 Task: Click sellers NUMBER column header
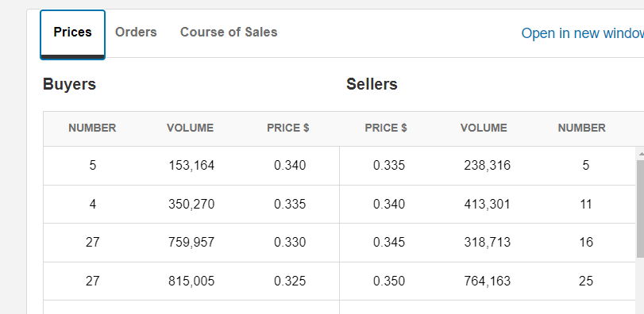pos(581,128)
